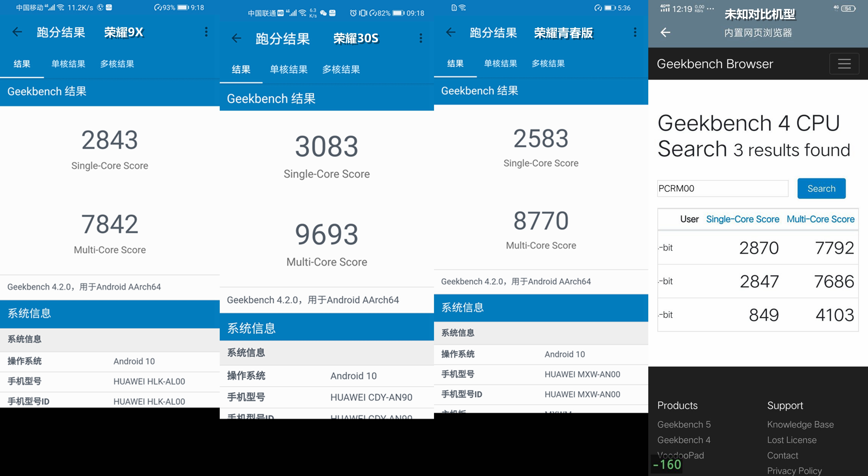Tap the back arrow on the 荣耀9X result page

point(17,32)
